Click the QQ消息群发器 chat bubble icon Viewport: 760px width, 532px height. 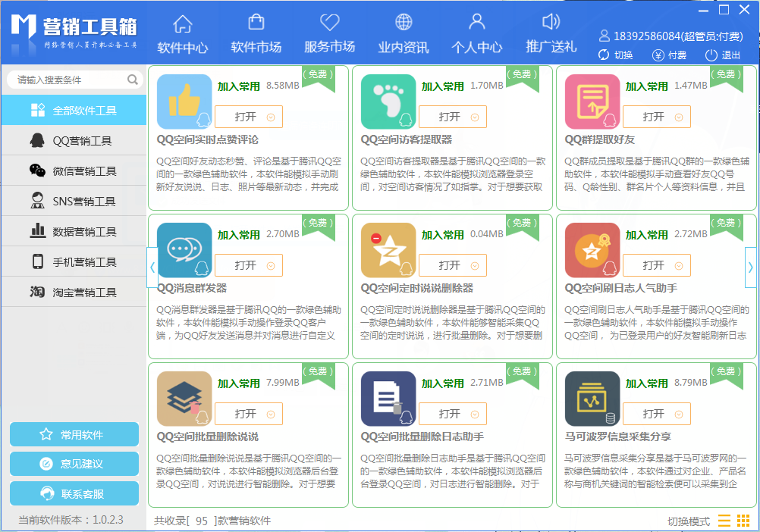point(184,250)
